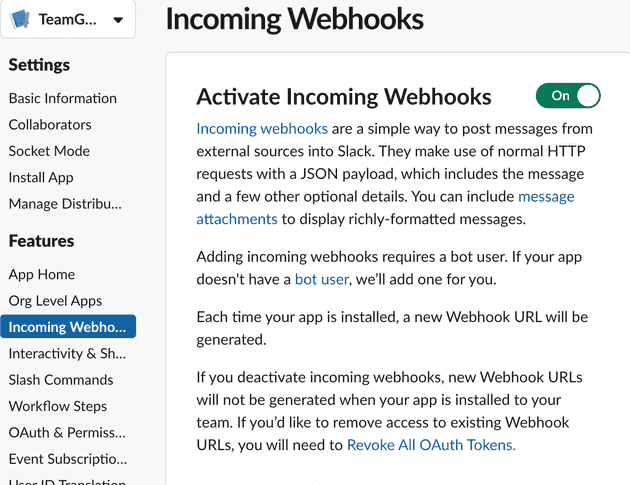
Task: Click the TeamG workspace app icon
Action: point(19,19)
